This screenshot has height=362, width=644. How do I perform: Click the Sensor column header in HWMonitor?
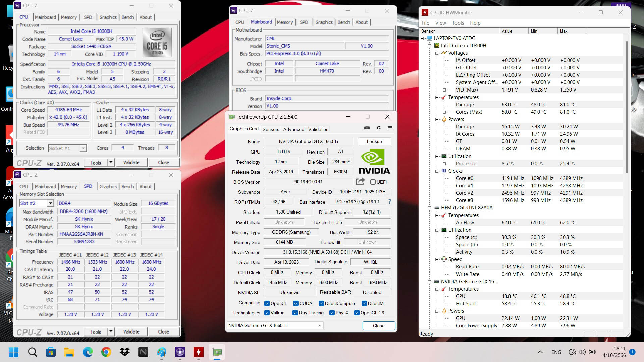pos(459,31)
